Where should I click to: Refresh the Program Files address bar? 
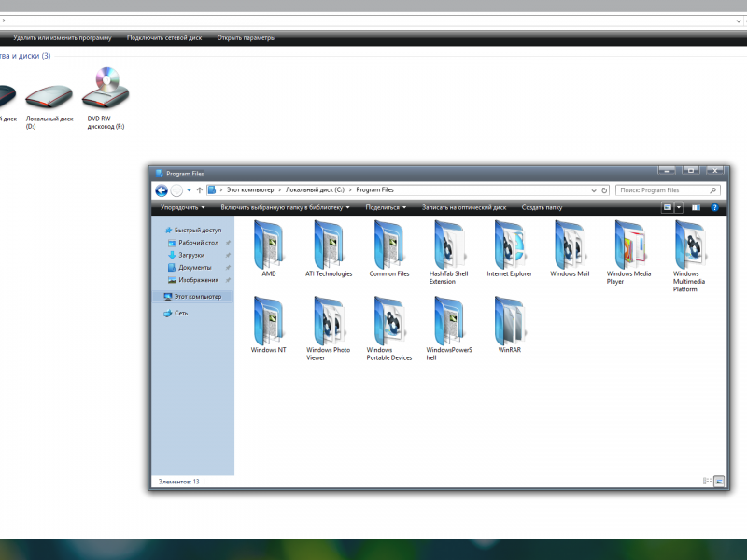coord(604,190)
